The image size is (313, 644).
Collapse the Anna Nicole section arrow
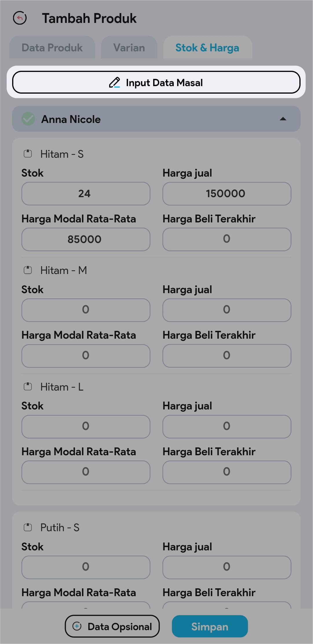coord(283,119)
